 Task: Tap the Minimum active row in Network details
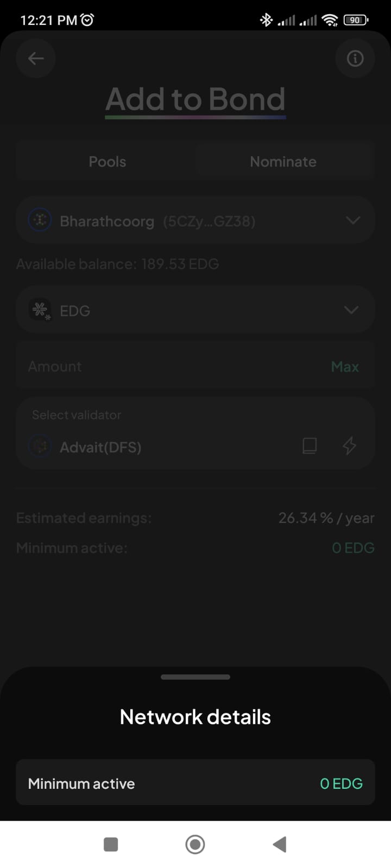pyautogui.click(x=195, y=783)
